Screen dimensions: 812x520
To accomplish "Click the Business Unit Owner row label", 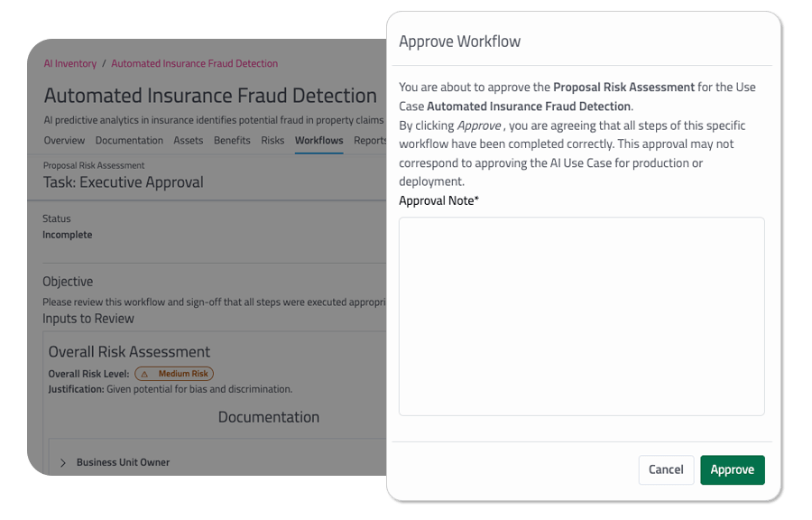I will (123, 462).
